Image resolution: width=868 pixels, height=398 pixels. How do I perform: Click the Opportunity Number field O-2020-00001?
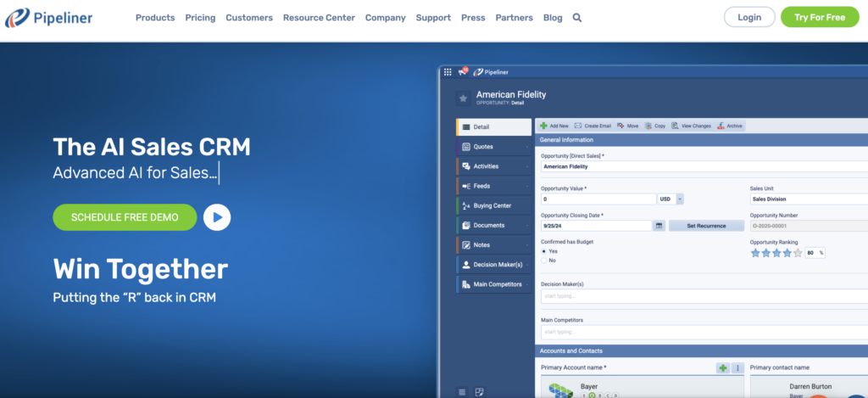tap(808, 226)
